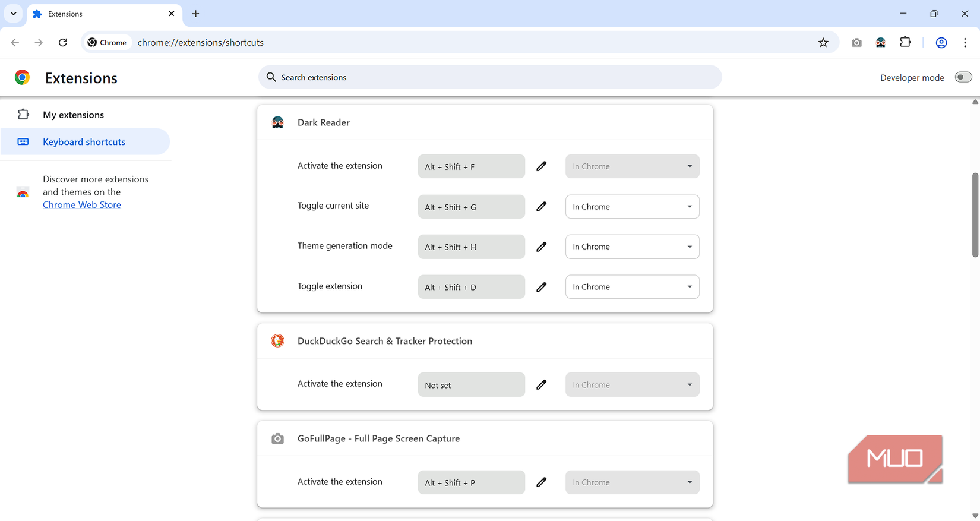Click the GoFullPage camera icon in card header
Screen dimensions: 980x521
point(277,438)
